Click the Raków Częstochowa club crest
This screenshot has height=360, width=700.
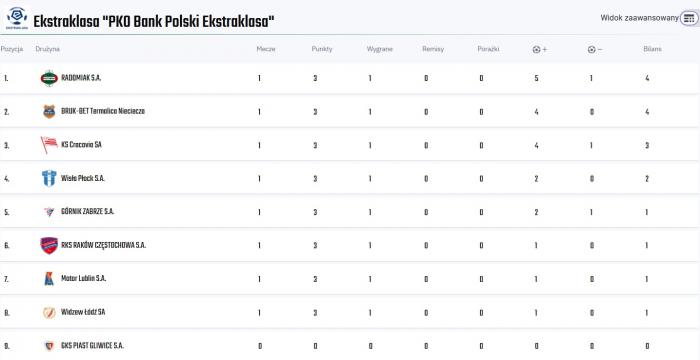tap(49, 245)
